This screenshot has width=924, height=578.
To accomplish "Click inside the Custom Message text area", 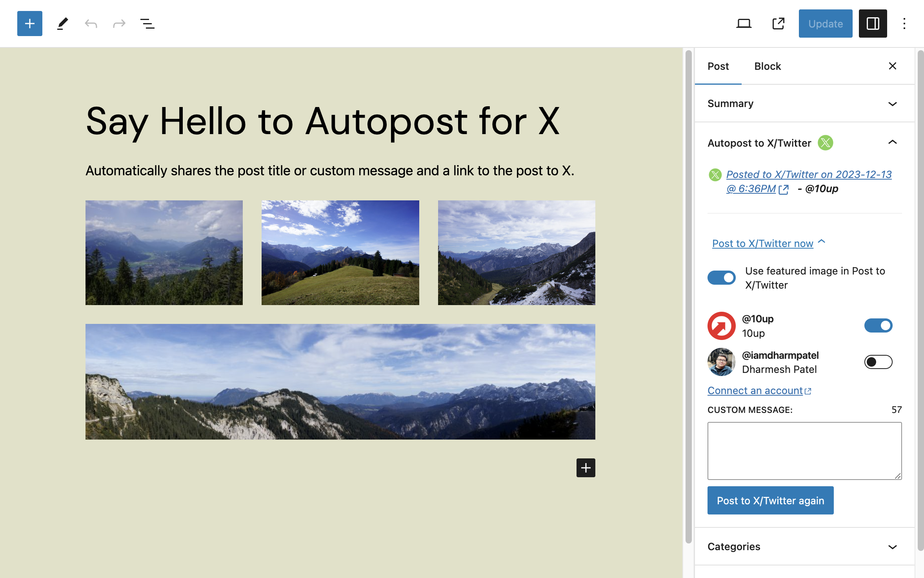I will coord(804,451).
